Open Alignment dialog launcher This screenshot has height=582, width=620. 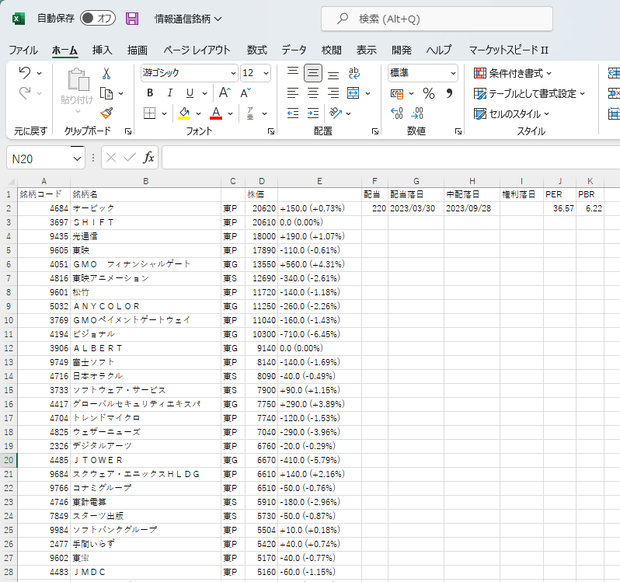pyautogui.click(x=375, y=131)
